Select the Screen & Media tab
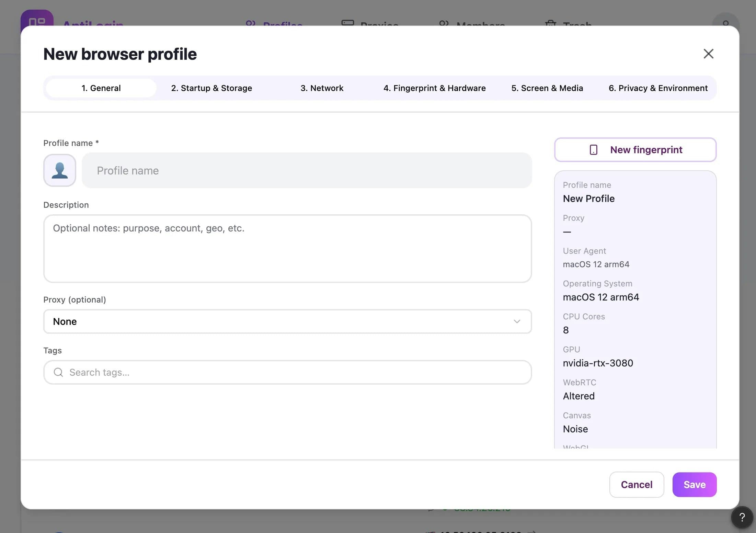Screen dimensions: 756x533 547,88
